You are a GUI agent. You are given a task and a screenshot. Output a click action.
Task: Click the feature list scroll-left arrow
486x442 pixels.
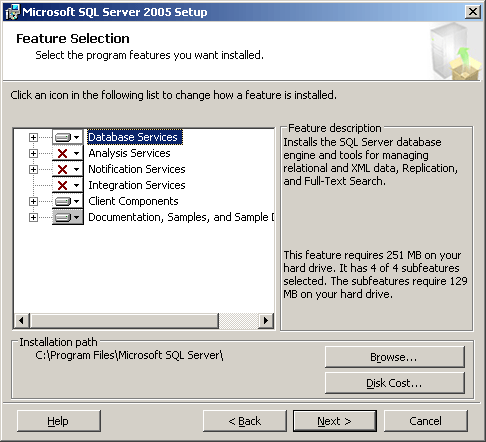pyautogui.click(x=21, y=321)
